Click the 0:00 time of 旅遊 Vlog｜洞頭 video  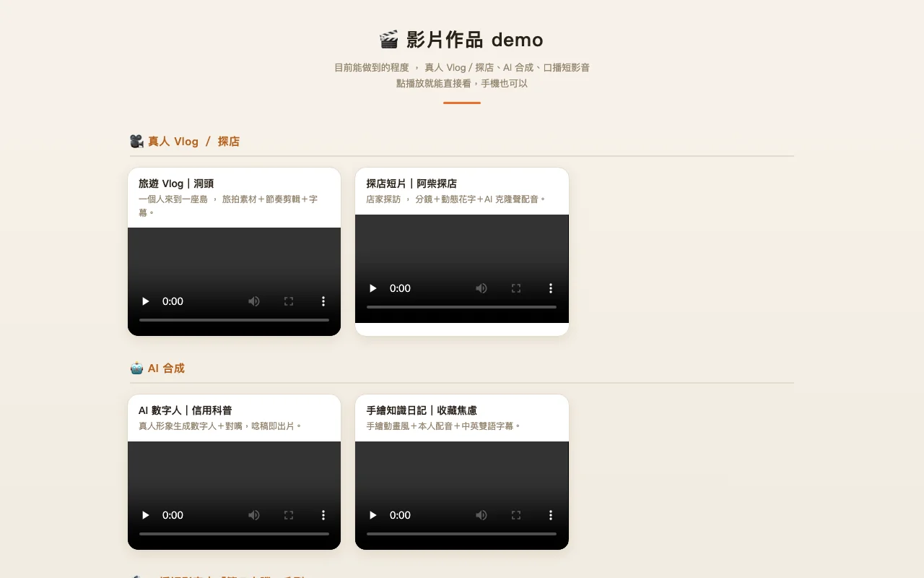(x=173, y=301)
